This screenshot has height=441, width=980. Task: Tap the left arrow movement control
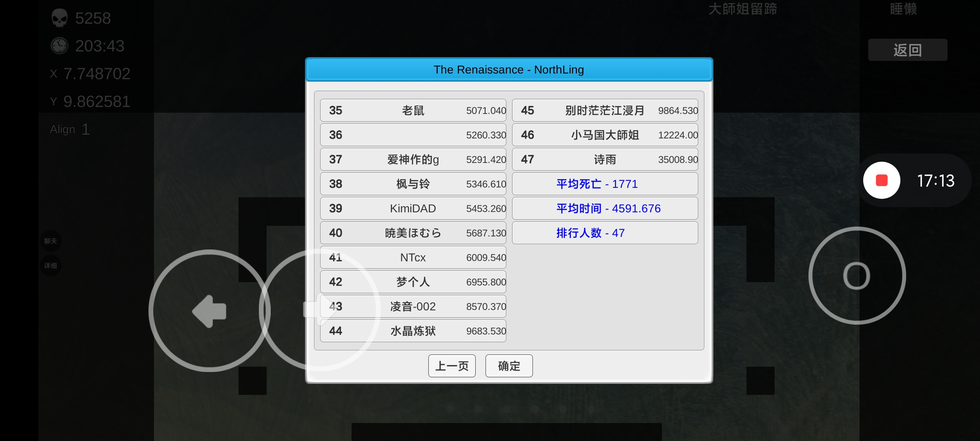209,311
